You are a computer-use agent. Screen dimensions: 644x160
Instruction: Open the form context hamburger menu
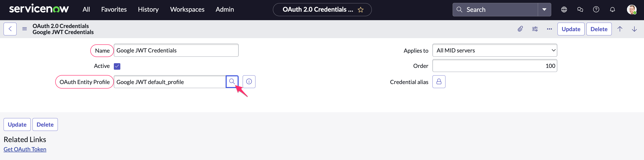point(24,29)
